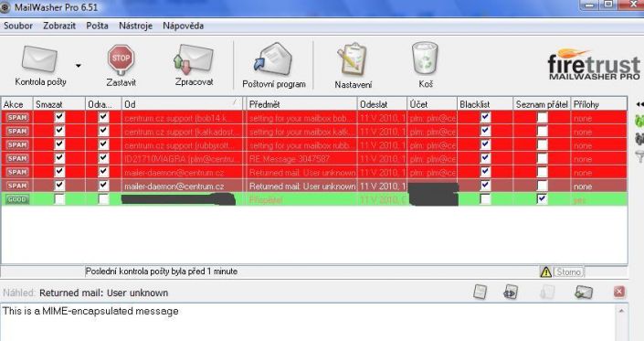The height and width of the screenshot is (341, 644).
Task: Open the Pošta menu
Action: (x=98, y=26)
